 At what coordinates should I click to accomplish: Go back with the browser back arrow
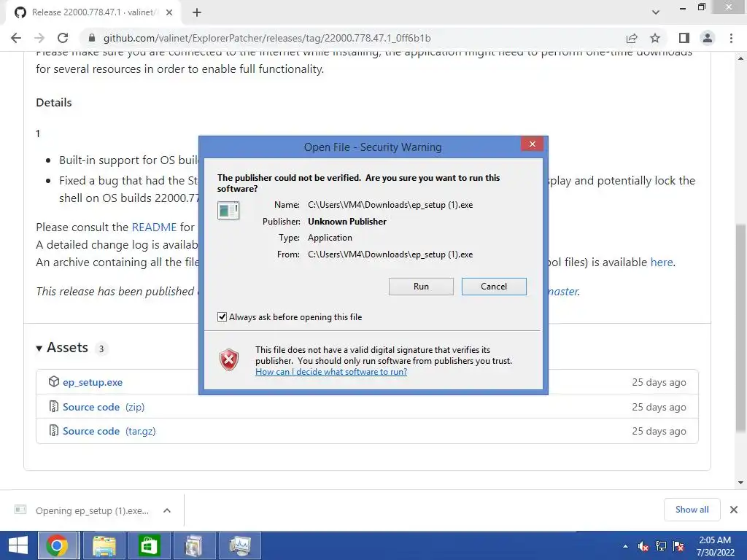coord(16,38)
